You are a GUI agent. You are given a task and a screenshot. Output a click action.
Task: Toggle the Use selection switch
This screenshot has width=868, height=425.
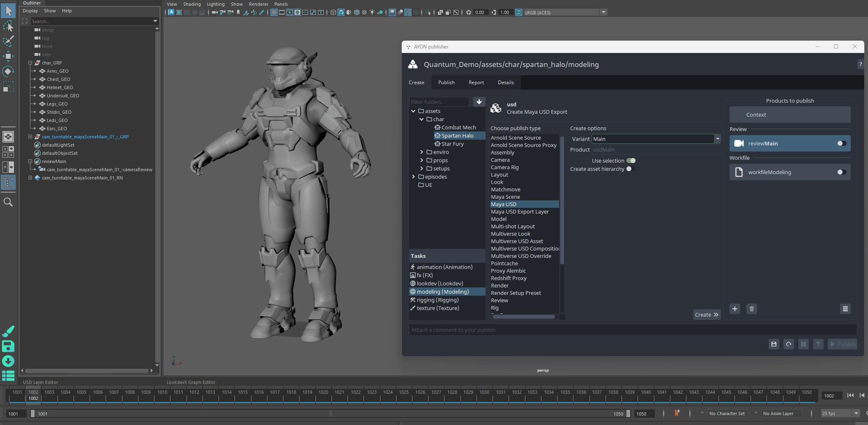click(631, 161)
